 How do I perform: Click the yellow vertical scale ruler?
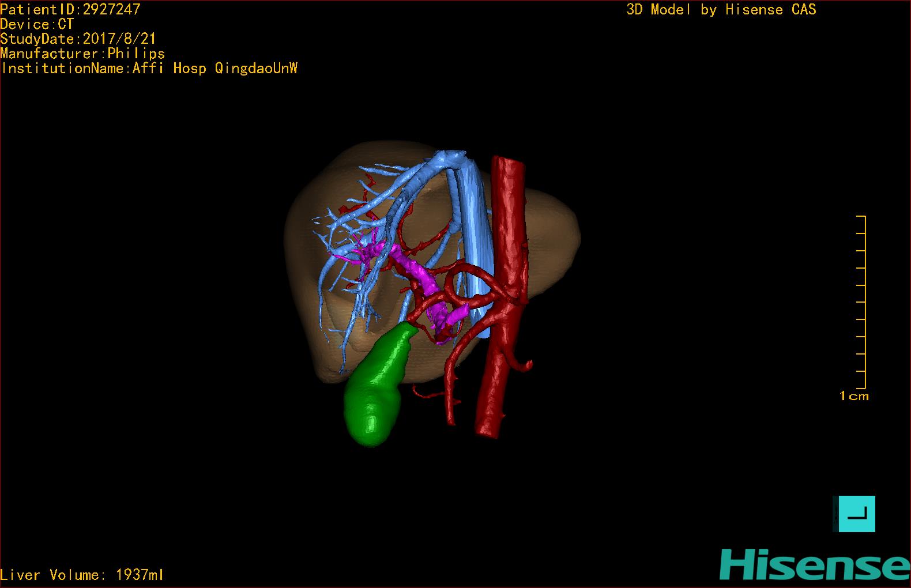pos(861,302)
